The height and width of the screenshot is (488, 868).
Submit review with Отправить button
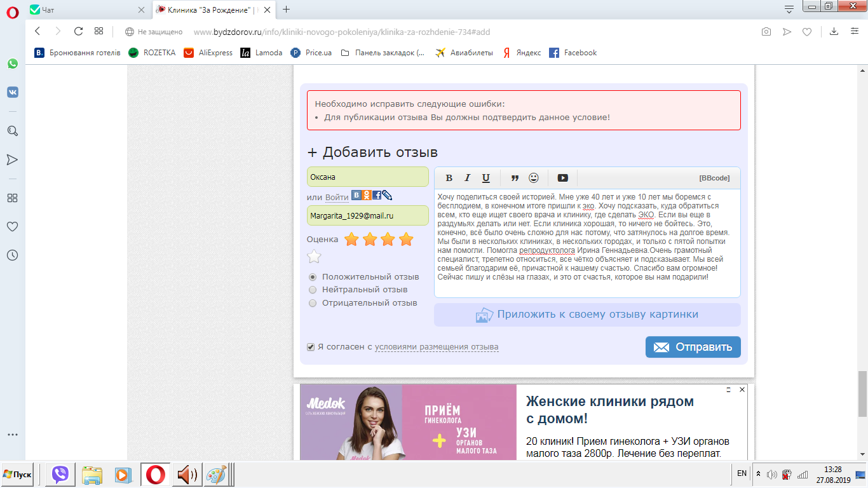pyautogui.click(x=693, y=347)
